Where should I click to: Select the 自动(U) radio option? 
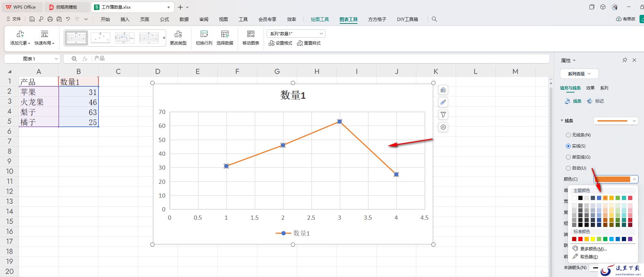pyautogui.click(x=568, y=168)
